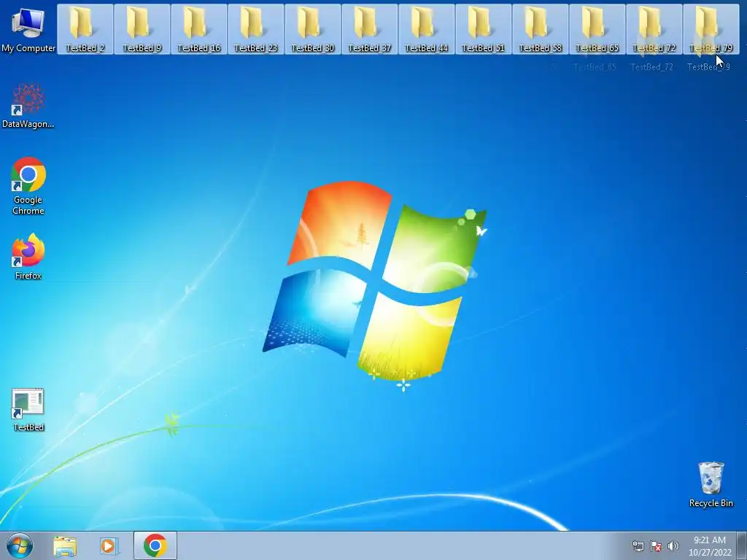Select the Google Chrome desktop shortcut
Screen dimensions: 747x560
point(28,186)
